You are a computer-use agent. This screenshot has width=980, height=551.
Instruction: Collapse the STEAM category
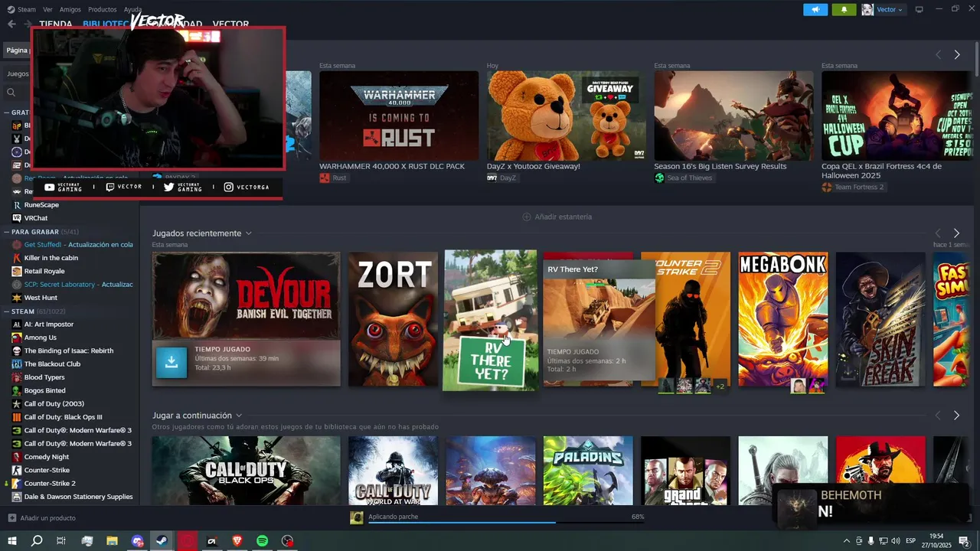(x=7, y=311)
